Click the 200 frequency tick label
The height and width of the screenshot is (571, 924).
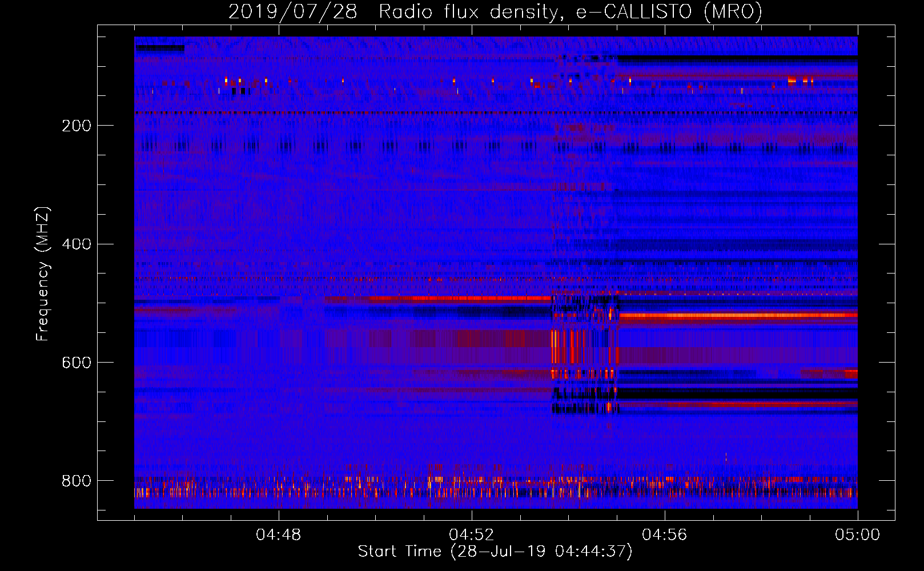(x=77, y=126)
